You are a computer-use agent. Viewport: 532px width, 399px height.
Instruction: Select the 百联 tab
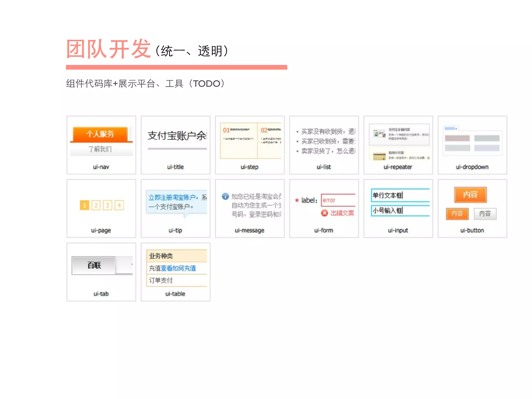coord(94,265)
